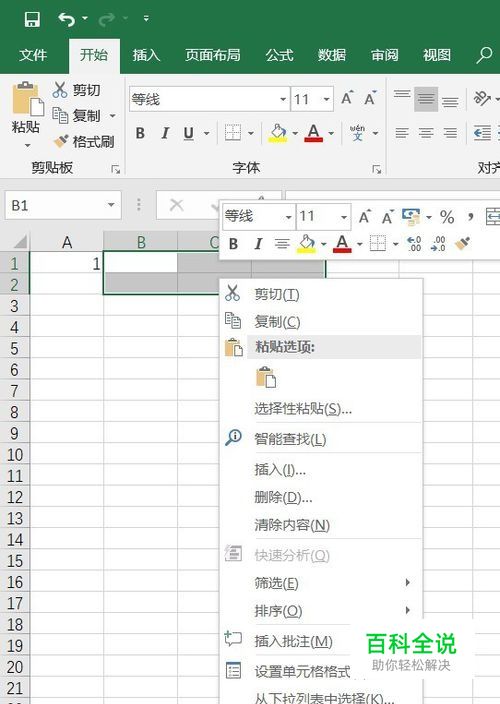500x704 pixels.
Task: Click Decrease Font Size in ribbon
Action: pyautogui.click(x=370, y=98)
